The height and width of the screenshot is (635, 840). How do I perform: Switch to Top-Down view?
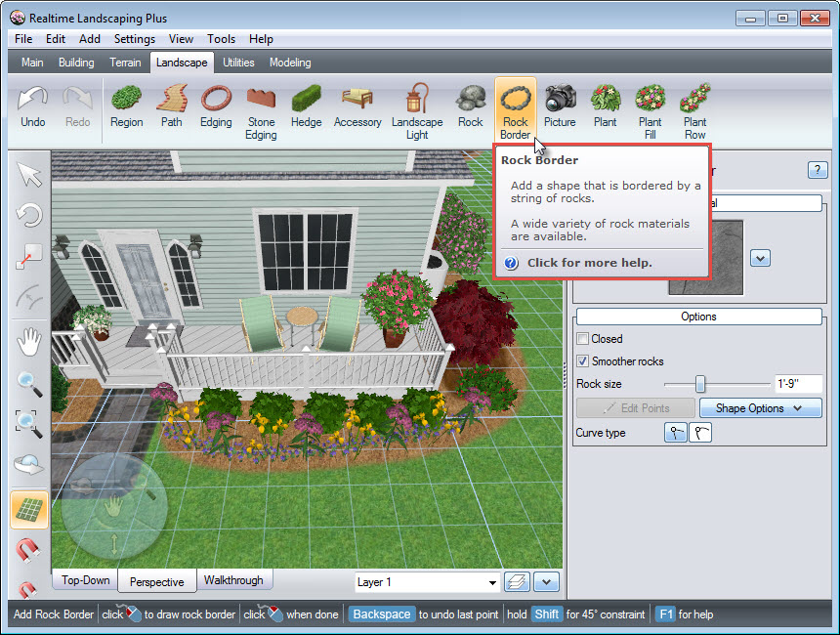(x=85, y=580)
